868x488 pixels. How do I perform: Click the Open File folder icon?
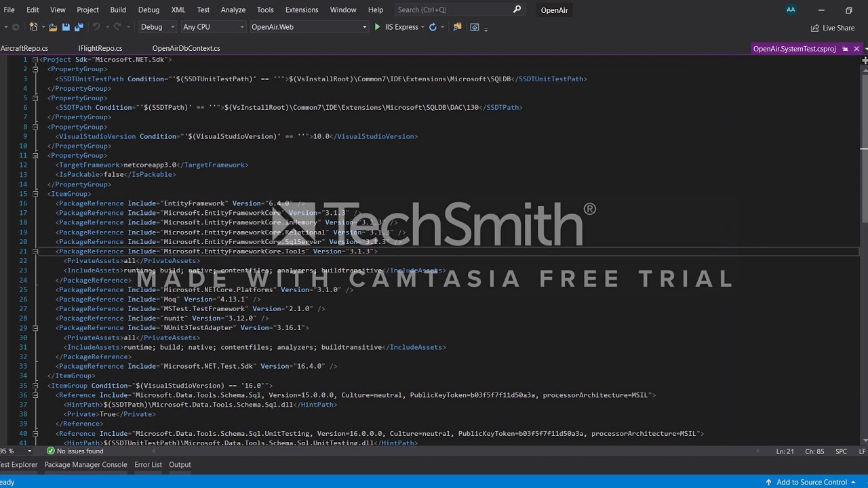(52, 27)
